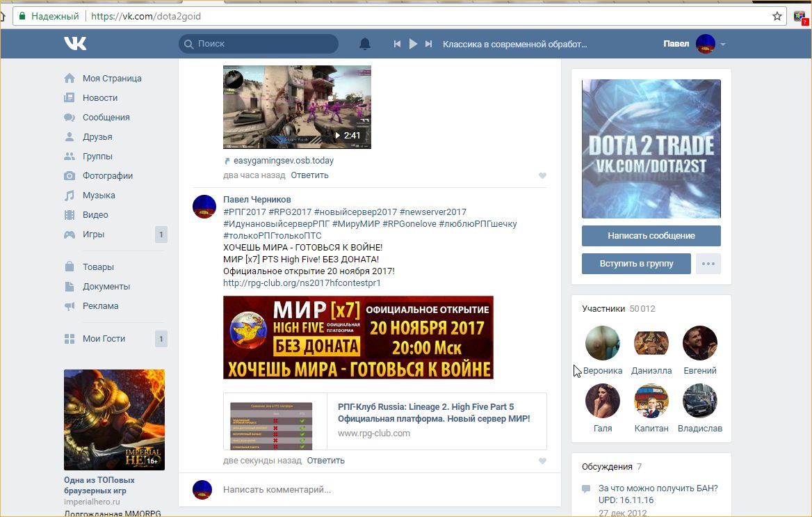Viewport: 812px width, 517px height.
Task: Click the Игры notification counter badge
Action: [161, 235]
